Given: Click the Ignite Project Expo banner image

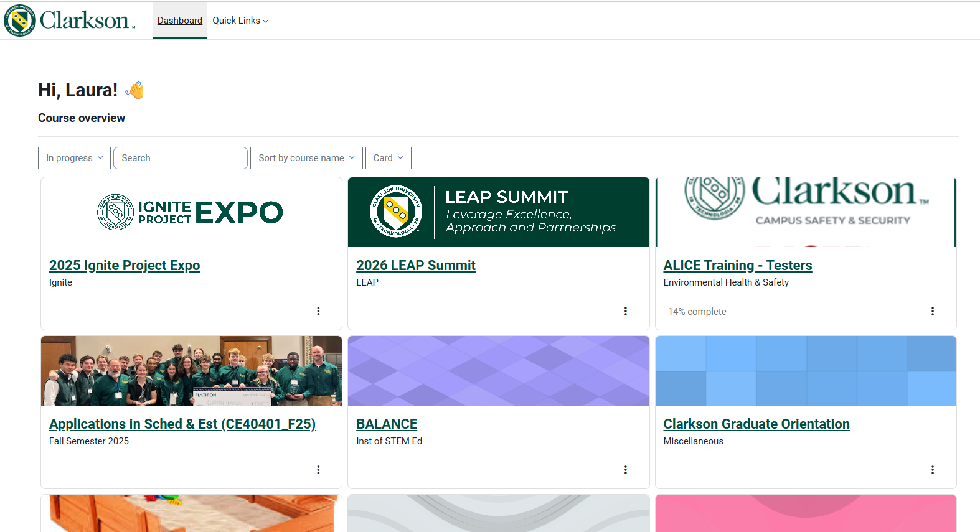Looking at the screenshot, I should pos(191,212).
